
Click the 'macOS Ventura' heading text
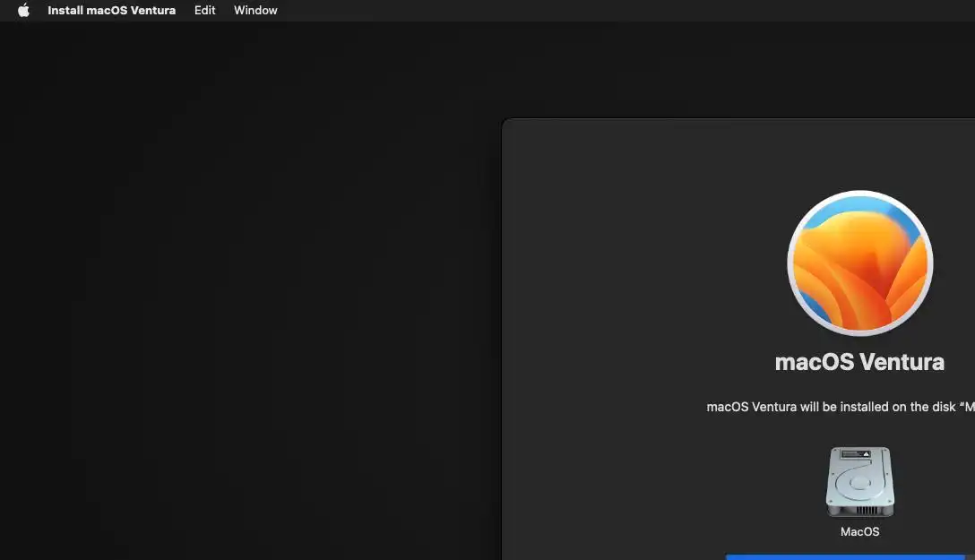tap(859, 362)
